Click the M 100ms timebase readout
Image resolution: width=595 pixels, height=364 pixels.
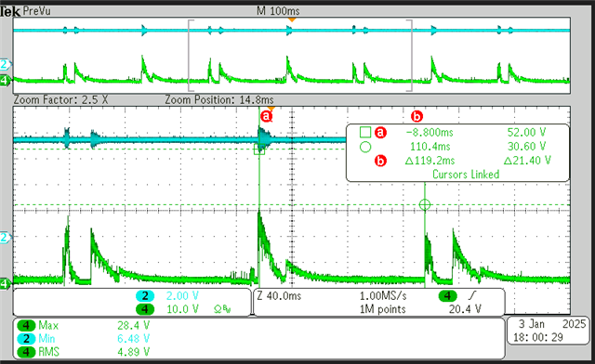pyautogui.click(x=278, y=11)
